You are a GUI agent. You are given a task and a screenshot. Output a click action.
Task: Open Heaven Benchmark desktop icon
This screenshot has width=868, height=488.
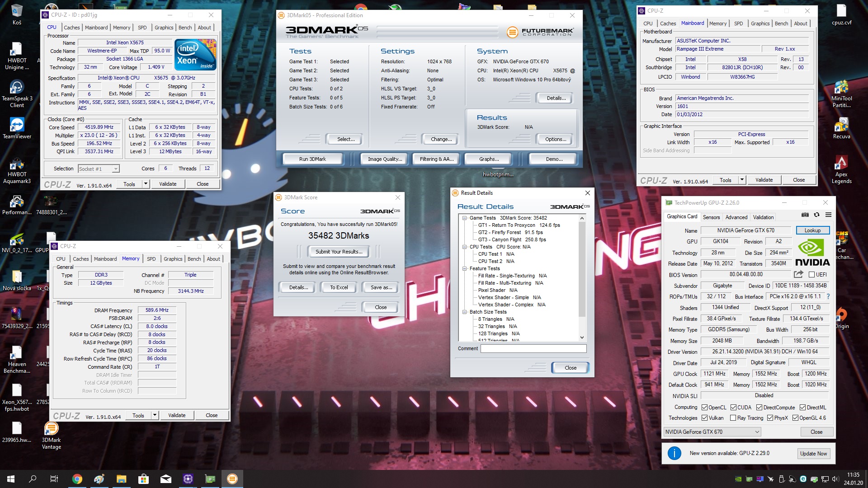coord(17,360)
